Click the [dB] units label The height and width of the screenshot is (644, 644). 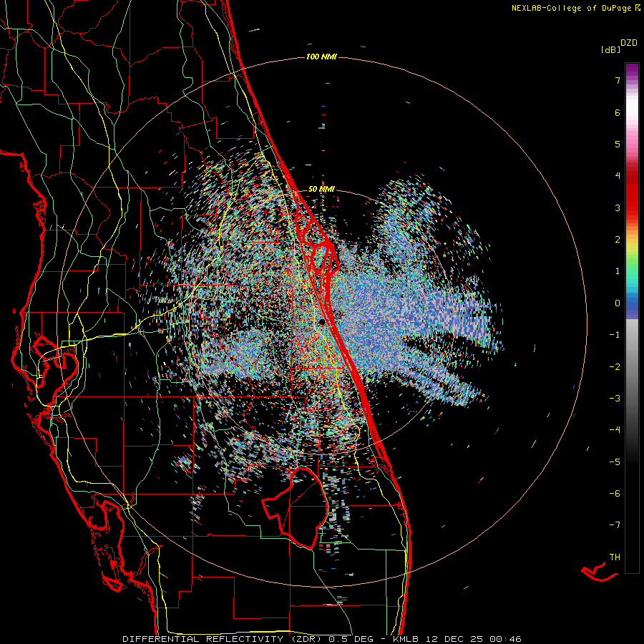(x=611, y=49)
